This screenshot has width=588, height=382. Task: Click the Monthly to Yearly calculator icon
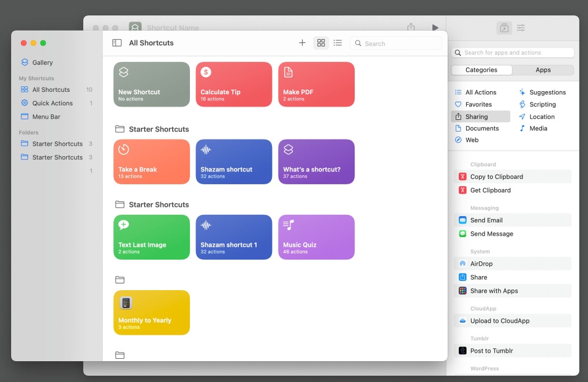tap(126, 303)
